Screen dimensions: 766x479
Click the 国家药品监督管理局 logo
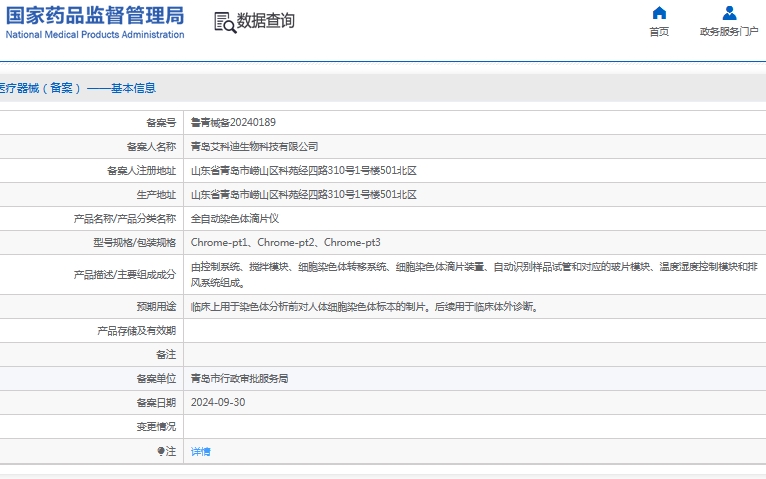pyautogui.click(x=95, y=16)
